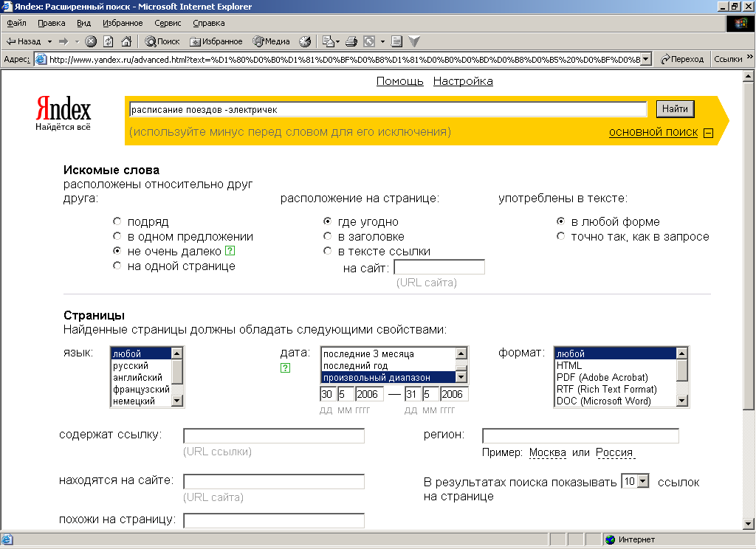Click the Discuss page toolbar icon
The width and height of the screenshot is (756, 549).
click(x=396, y=41)
